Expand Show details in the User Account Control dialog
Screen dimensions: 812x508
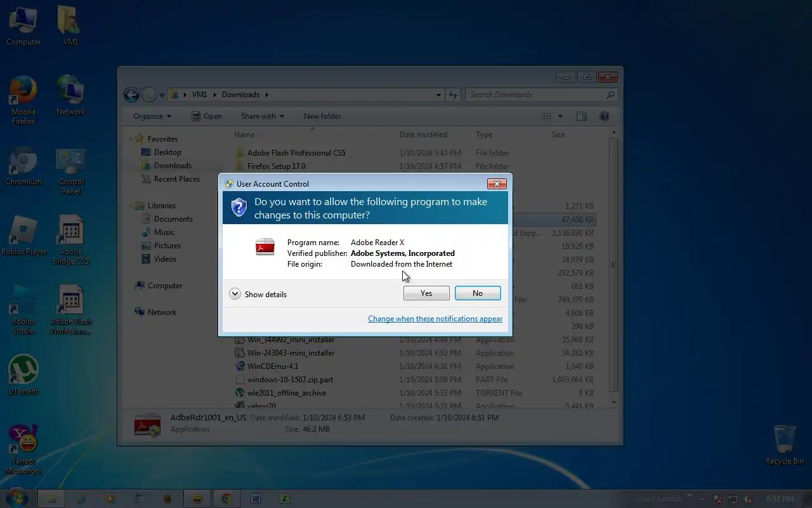[x=258, y=294]
